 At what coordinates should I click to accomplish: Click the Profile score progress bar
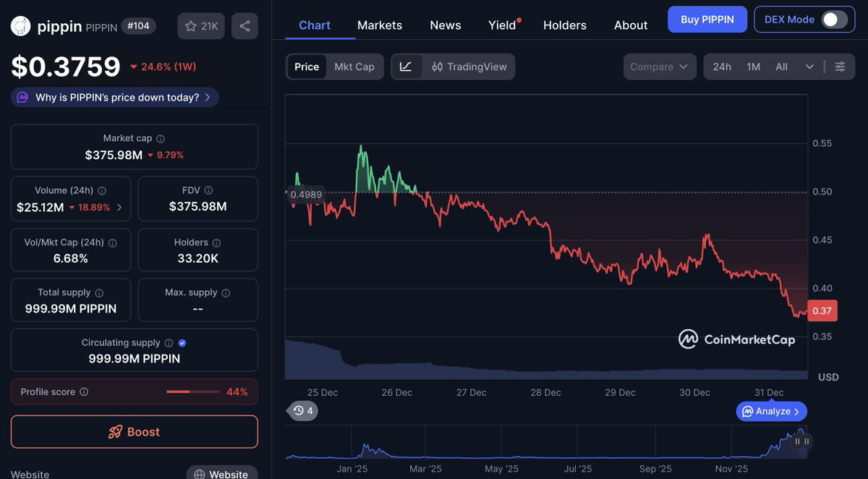click(193, 391)
